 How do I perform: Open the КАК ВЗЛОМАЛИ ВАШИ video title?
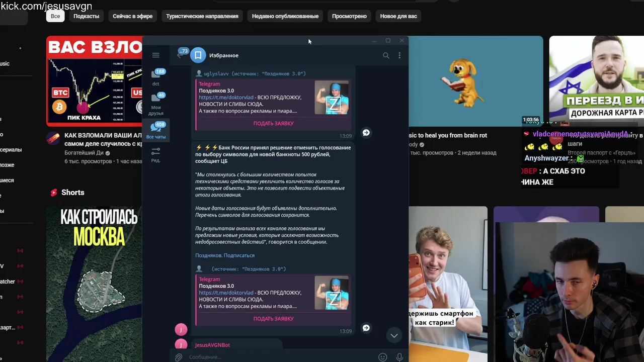click(x=103, y=139)
